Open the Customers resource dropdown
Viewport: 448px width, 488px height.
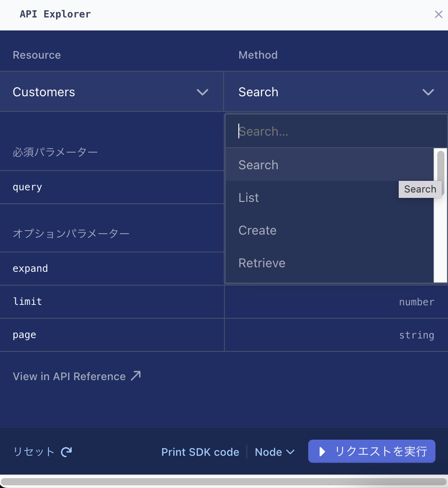click(x=112, y=92)
